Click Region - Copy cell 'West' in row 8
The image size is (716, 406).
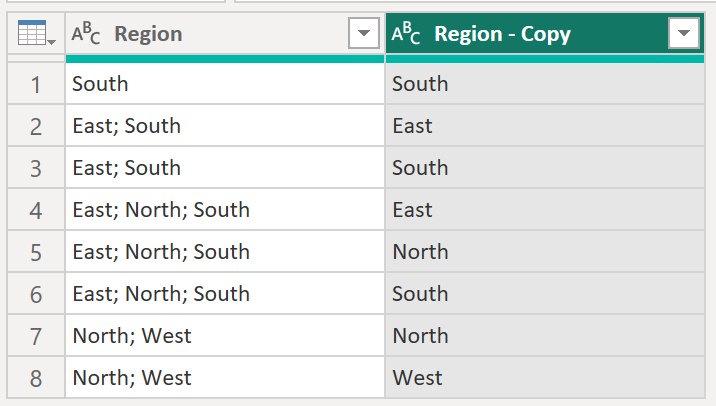[x=545, y=378]
